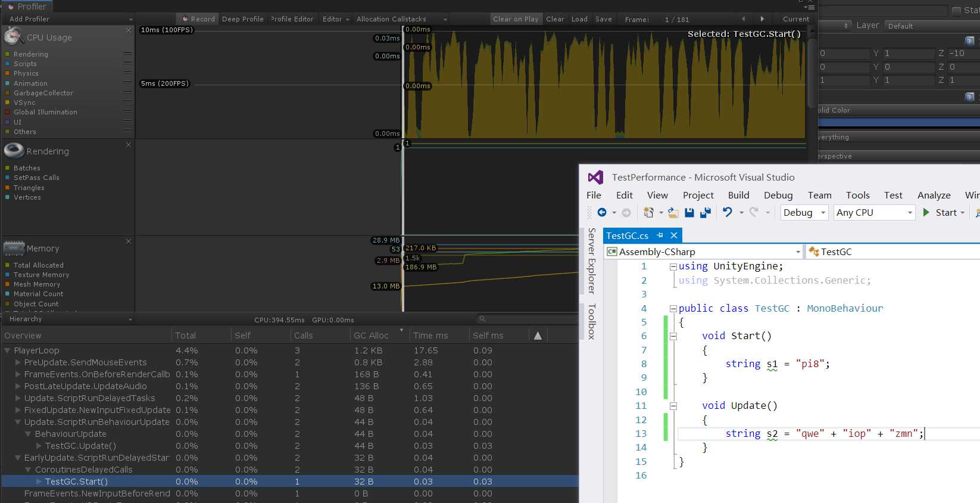This screenshot has width=980, height=503.
Task: Toggle Clear on Play option
Action: (516, 19)
